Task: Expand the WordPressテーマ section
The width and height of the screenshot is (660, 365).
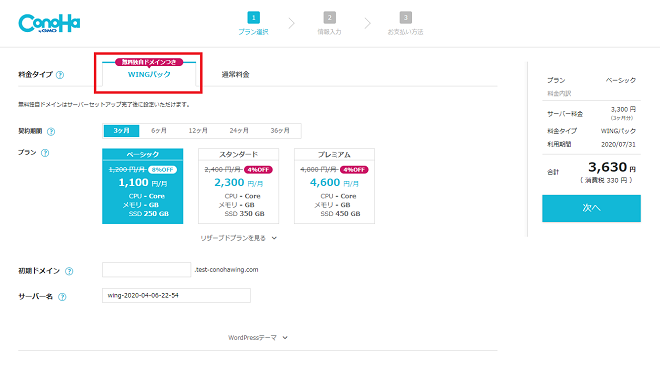Action: (x=258, y=338)
